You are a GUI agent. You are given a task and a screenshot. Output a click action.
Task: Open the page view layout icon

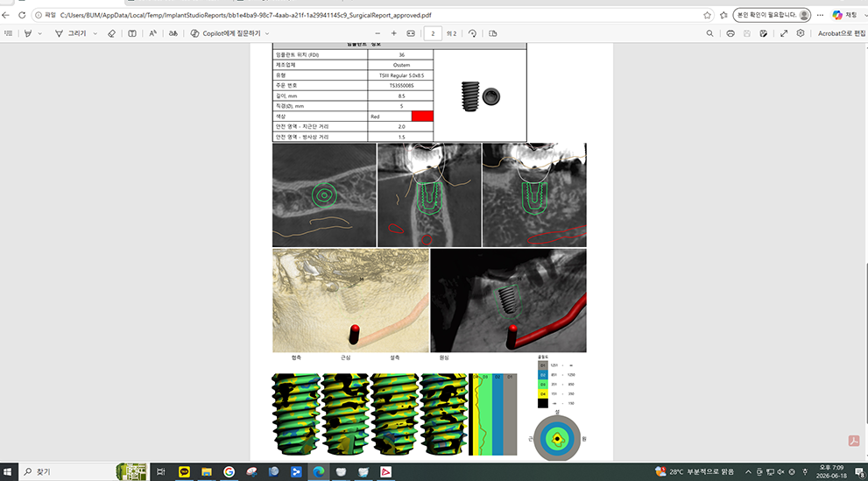(492, 33)
